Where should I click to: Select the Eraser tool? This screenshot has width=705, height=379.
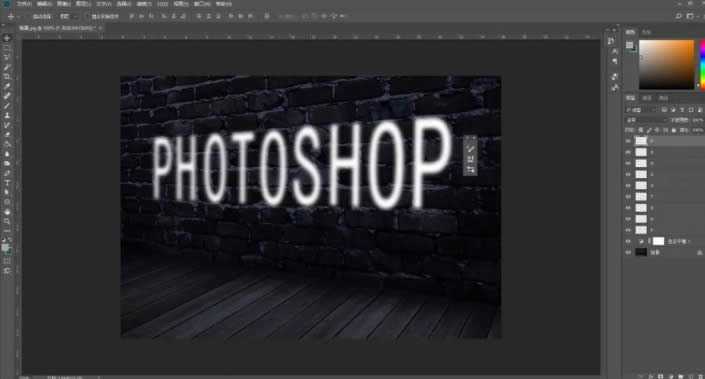(7, 134)
